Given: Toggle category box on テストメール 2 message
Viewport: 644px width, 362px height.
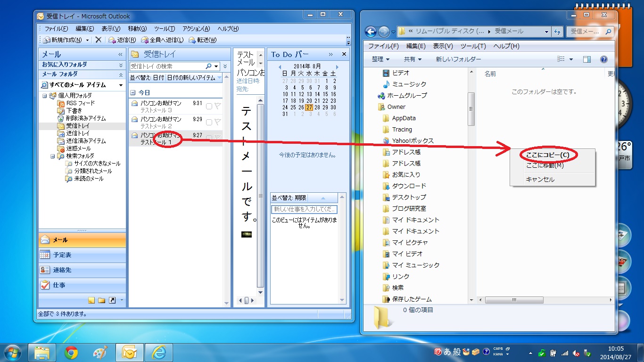Looking at the screenshot, I should [x=209, y=122].
